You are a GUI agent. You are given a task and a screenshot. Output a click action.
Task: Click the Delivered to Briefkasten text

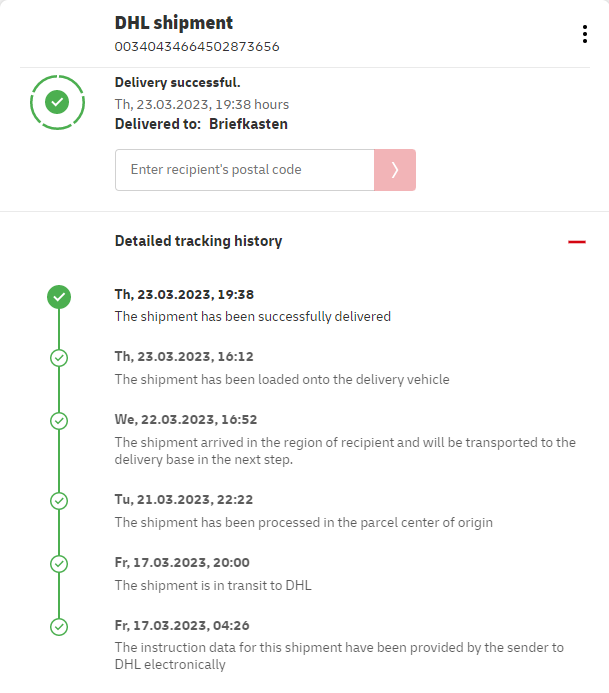[x=201, y=125]
